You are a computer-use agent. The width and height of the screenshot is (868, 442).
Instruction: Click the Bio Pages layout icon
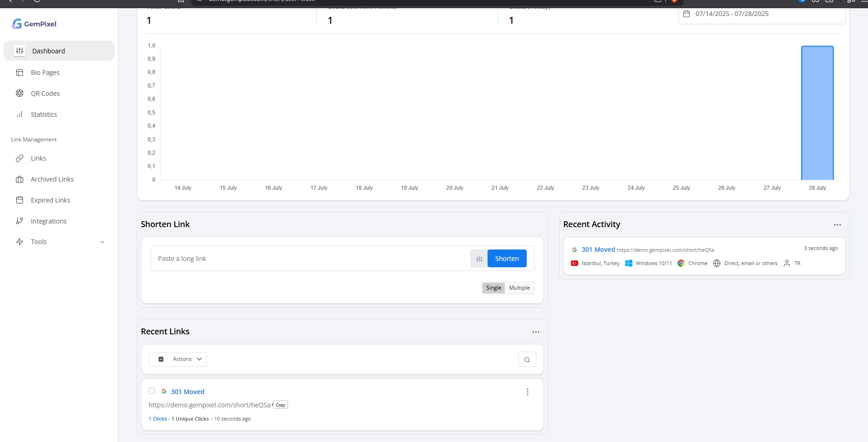20,73
